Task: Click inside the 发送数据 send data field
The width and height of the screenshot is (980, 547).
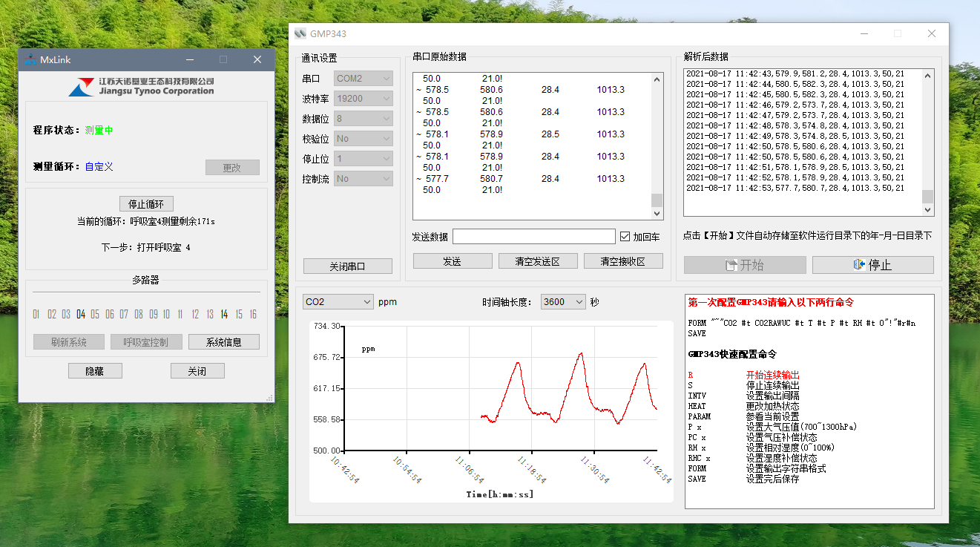Action: click(533, 236)
